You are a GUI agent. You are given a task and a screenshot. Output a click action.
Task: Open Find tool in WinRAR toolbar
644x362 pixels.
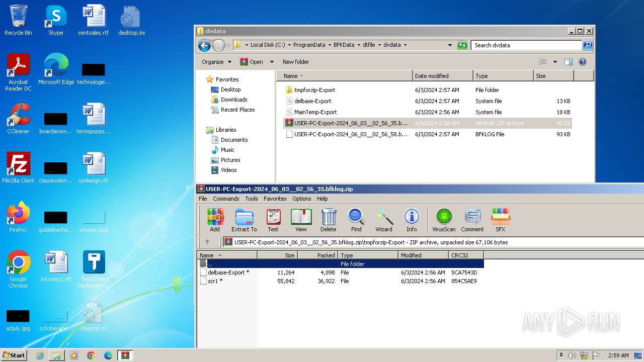[356, 220]
